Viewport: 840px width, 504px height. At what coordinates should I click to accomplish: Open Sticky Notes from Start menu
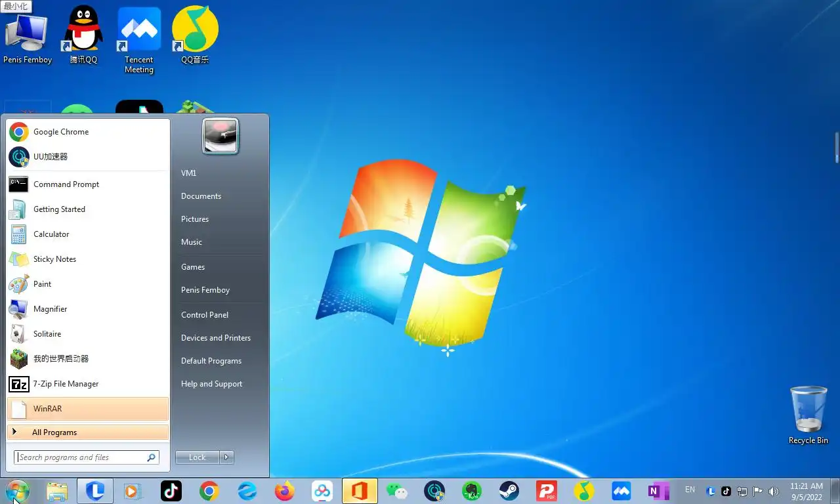(x=88, y=259)
